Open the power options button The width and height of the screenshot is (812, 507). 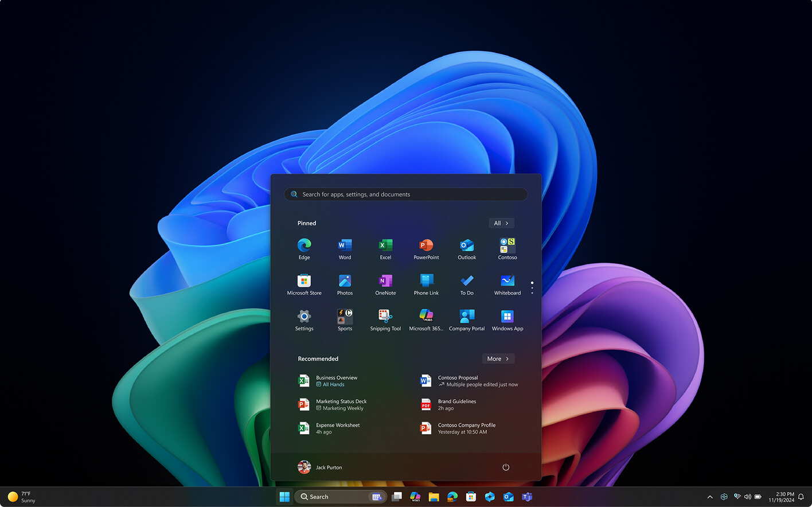click(x=505, y=467)
